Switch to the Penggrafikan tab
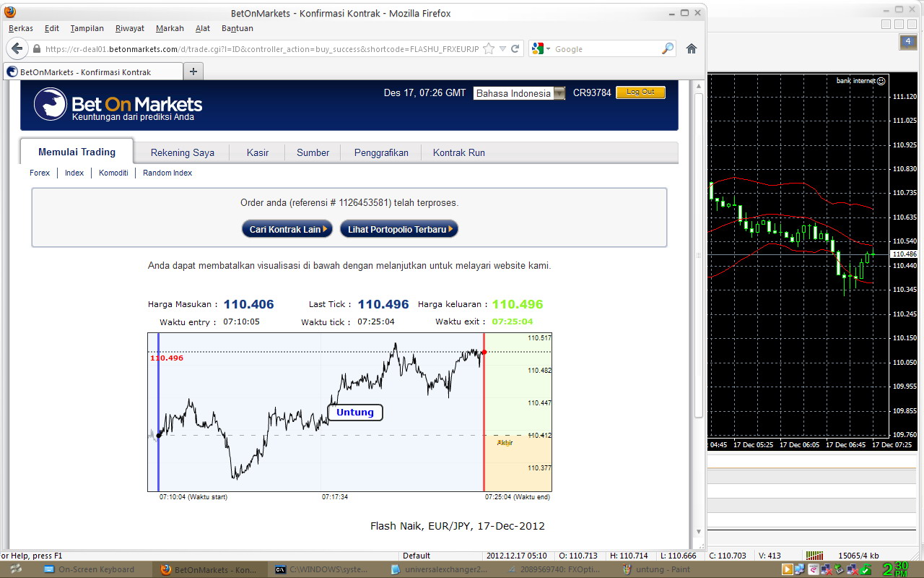The image size is (924, 578). click(x=381, y=152)
